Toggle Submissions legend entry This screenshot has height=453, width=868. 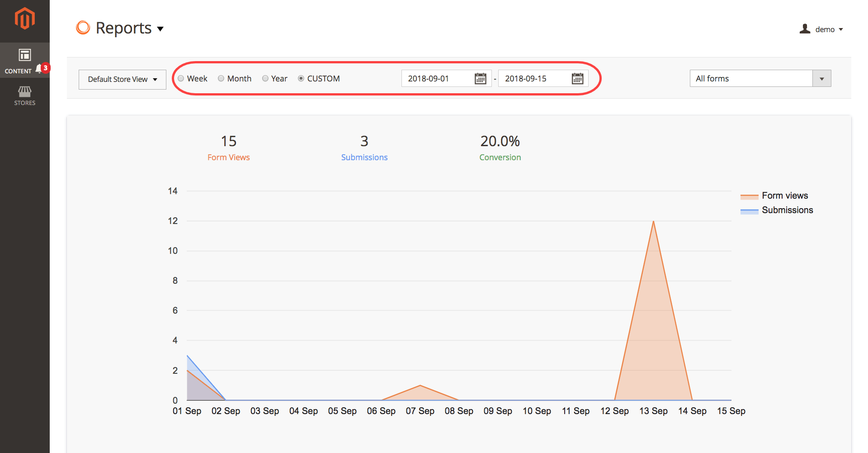point(777,210)
